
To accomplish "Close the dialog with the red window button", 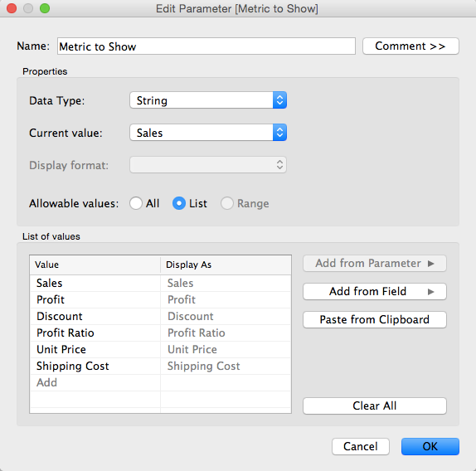I will (x=12, y=8).
